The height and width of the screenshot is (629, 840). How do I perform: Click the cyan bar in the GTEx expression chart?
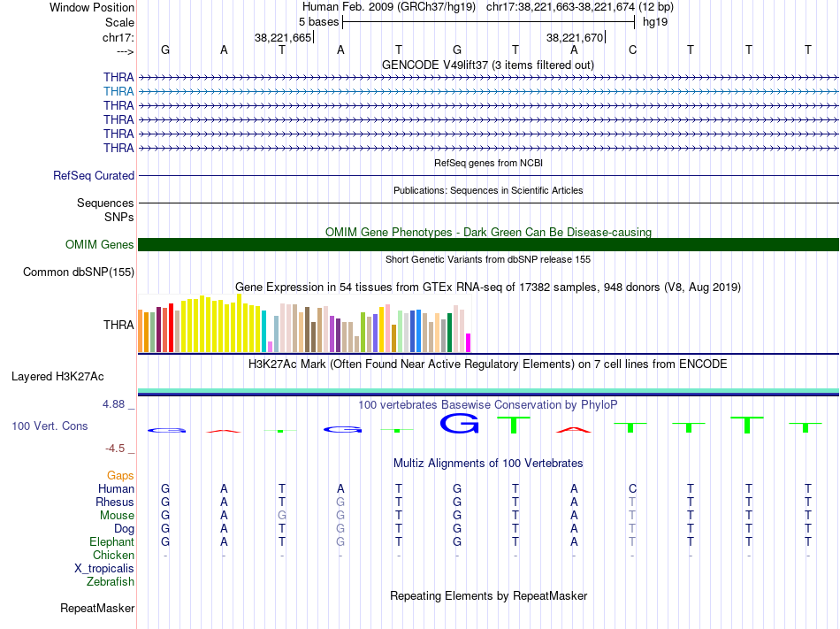(x=264, y=331)
